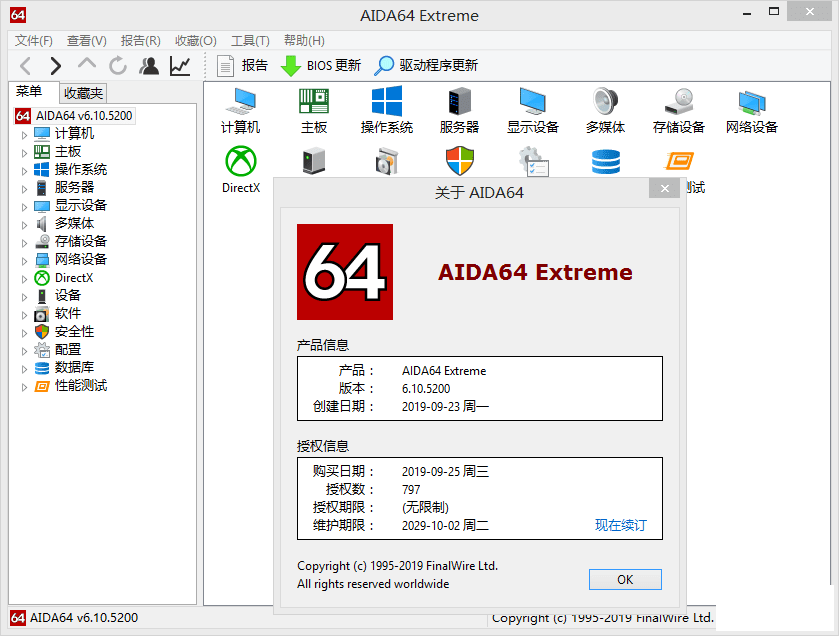Click the purchase date 2019-09-25 周三
Screen dimensions: 839x636
[445, 471]
